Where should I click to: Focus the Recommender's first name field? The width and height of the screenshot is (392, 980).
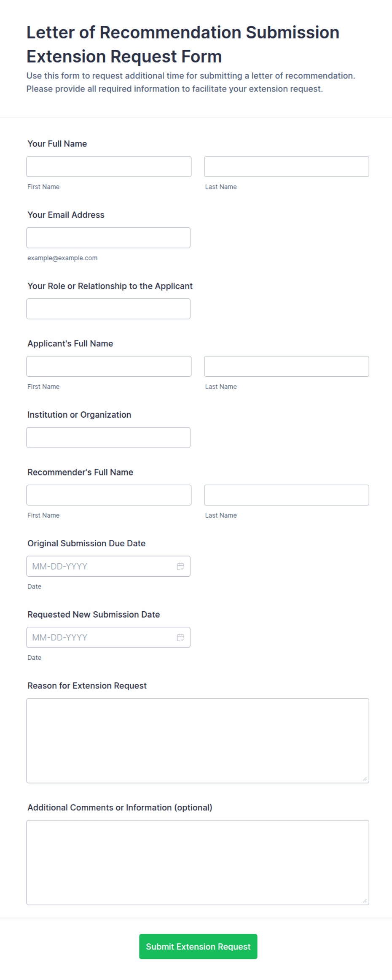pos(109,495)
